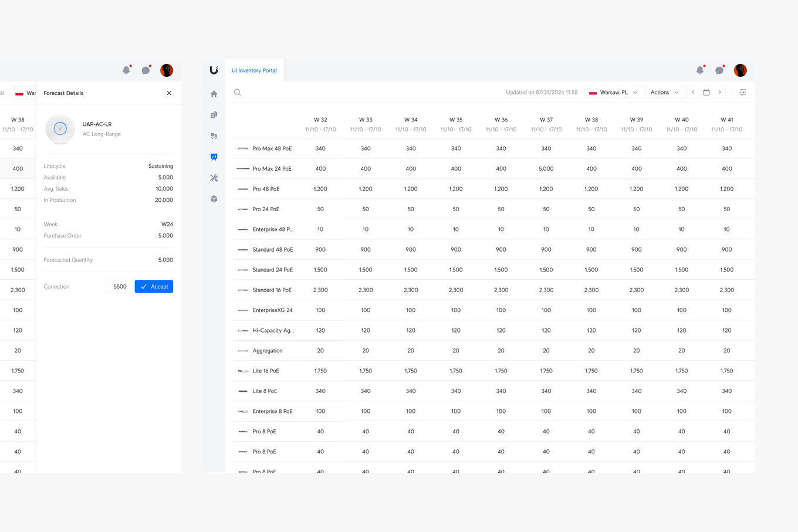Image resolution: width=798 pixels, height=532 pixels.
Task: Click the Pro Max 24 PoE device image
Action: coord(243,169)
